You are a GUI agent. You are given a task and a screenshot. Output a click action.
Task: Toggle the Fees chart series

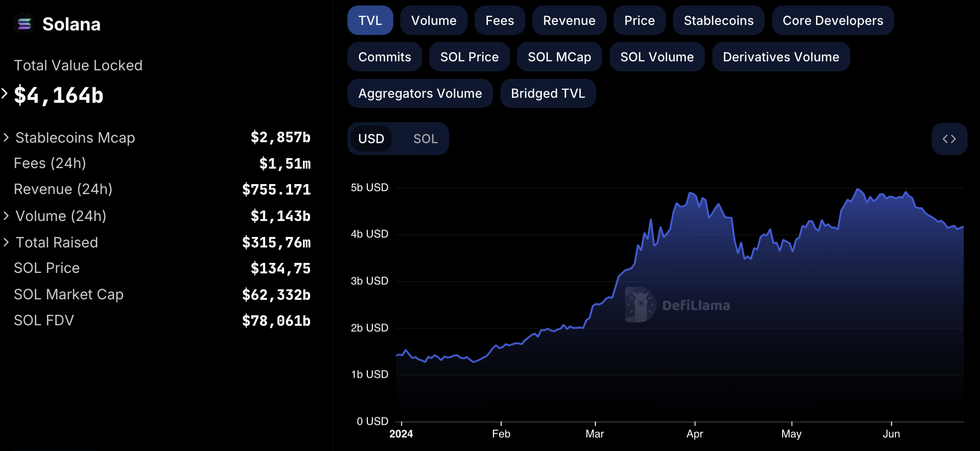pos(499,20)
